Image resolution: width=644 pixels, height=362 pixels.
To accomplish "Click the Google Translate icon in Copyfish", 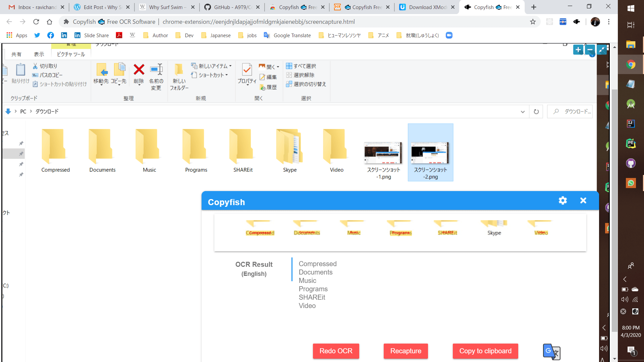I will click(551, 352).
